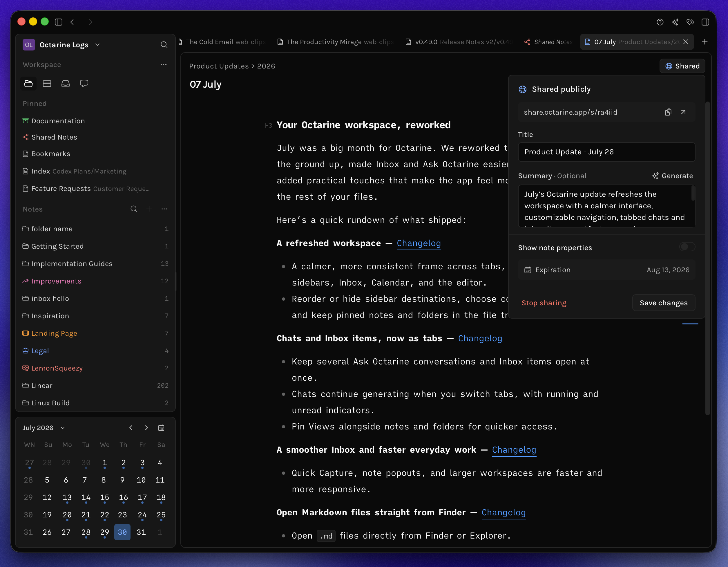Switch to The Productivity Mirage tab
The height and width of the screenshot is (567, 728).
336,42
